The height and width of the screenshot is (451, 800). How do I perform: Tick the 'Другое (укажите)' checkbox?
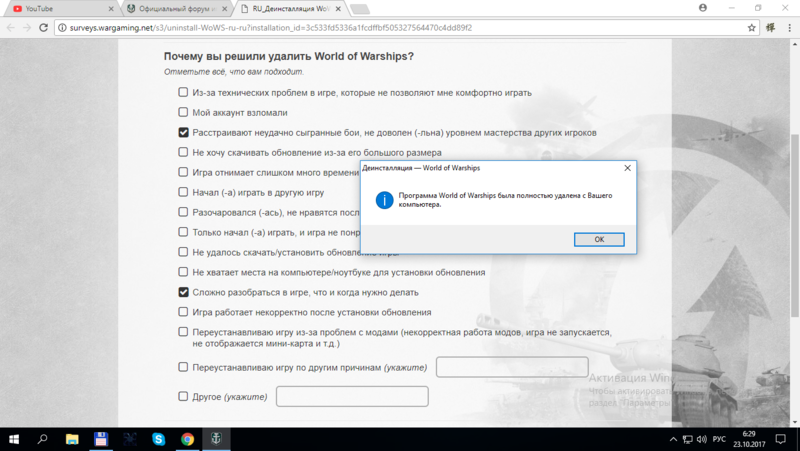click(x=183, y=396)
